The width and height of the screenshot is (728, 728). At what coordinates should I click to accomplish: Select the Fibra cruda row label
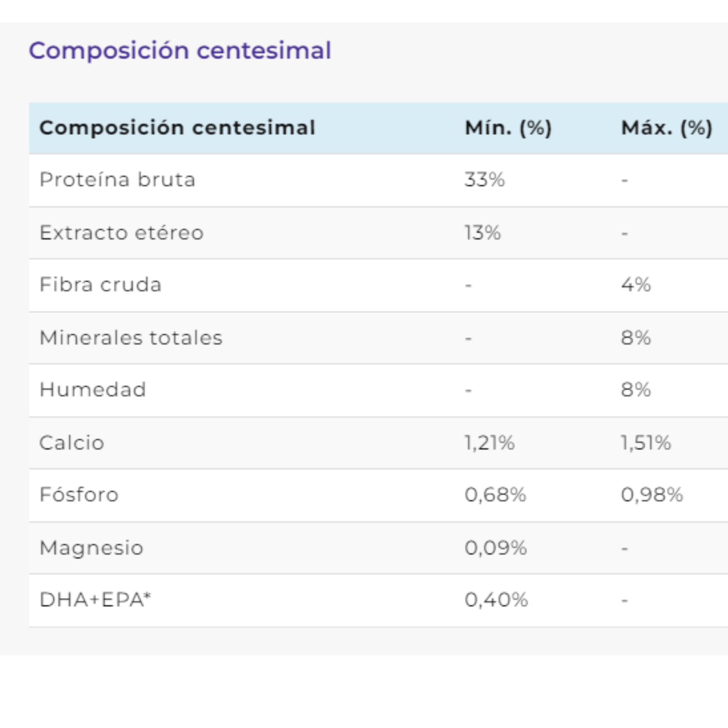(x=100, y=285)
